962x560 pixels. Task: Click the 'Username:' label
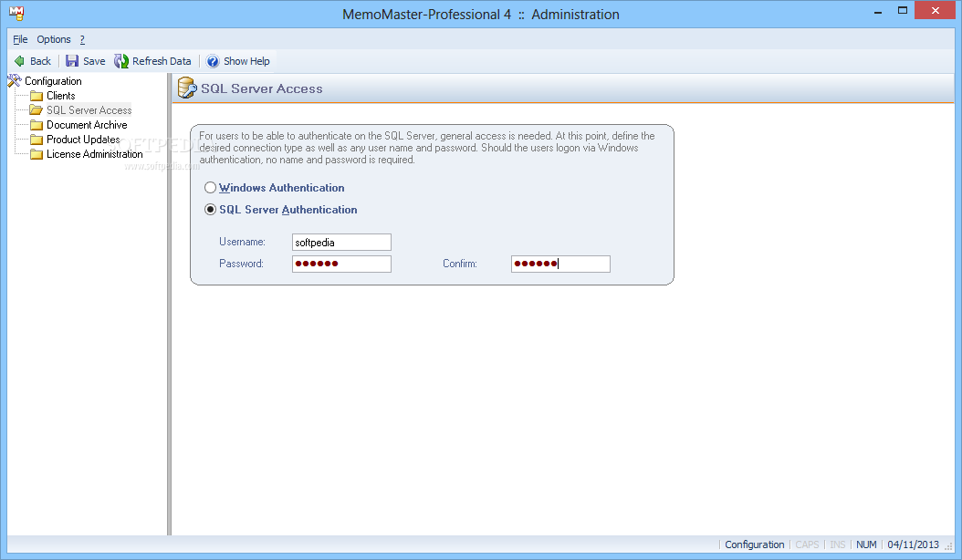[x=243, y=242]
